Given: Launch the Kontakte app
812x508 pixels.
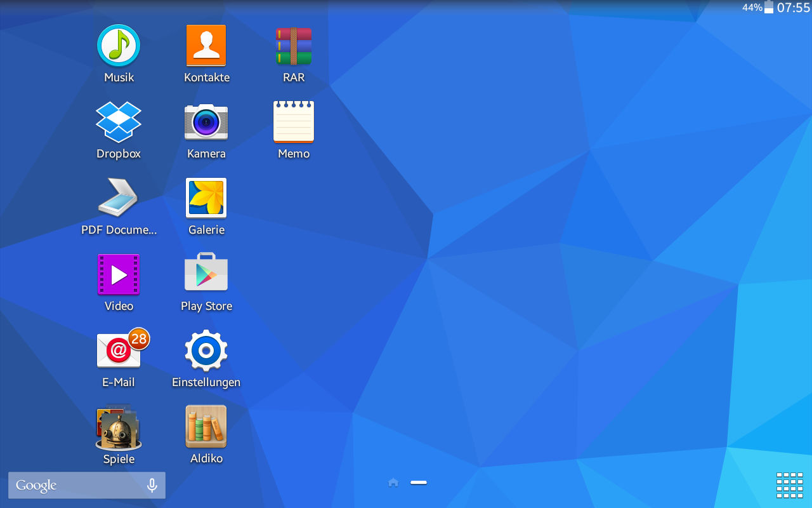Looking at the screenshot, I should (x=206, y=46).
